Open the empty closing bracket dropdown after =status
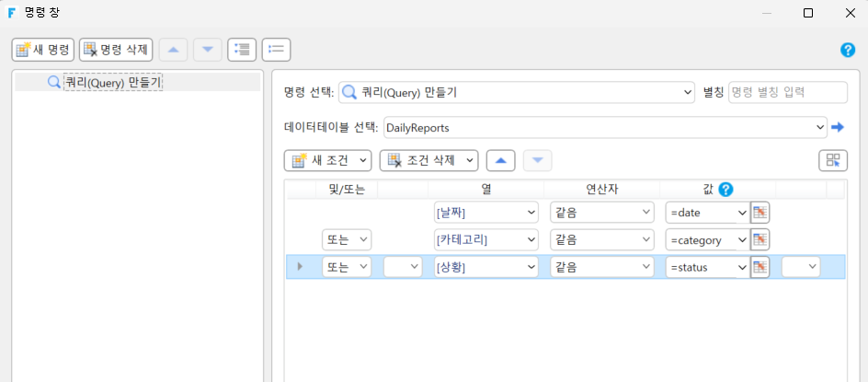The image size is (868, 382). pos(801,267)
